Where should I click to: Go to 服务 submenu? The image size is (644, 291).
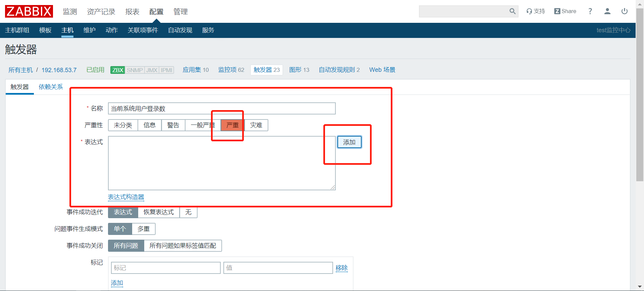208,30
